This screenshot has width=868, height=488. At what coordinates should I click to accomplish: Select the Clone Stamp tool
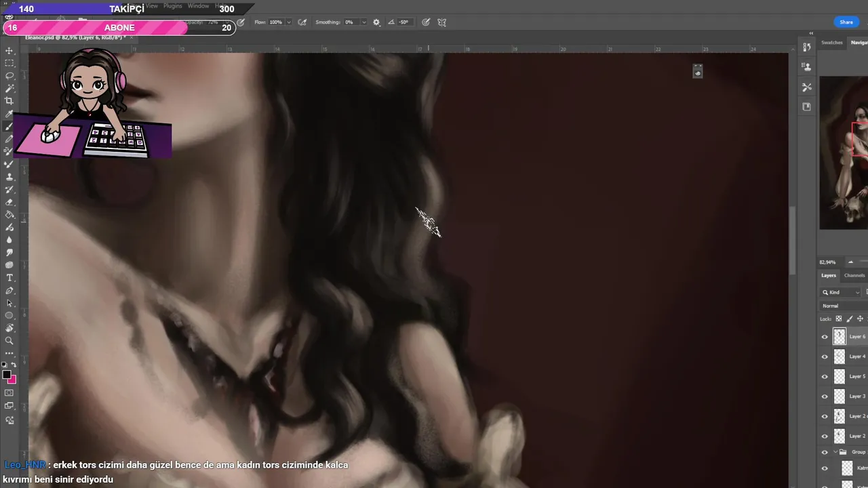[x=9, y=177]
